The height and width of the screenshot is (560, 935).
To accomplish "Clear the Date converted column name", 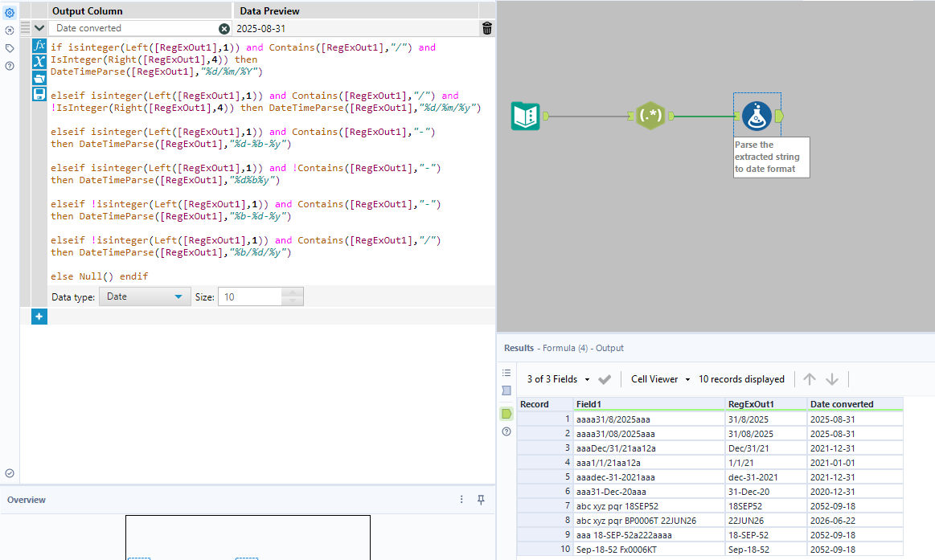I will [x=224, y=28].
